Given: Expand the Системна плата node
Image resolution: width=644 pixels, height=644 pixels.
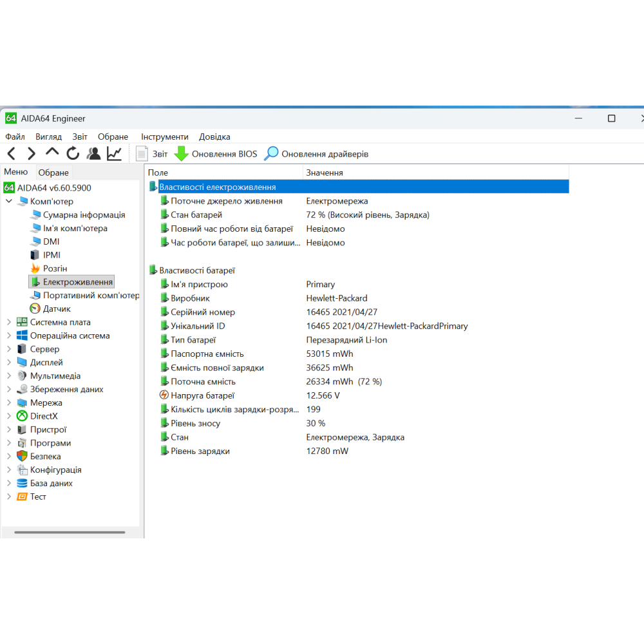Looking at the screenshot, I should pos(9,322).
